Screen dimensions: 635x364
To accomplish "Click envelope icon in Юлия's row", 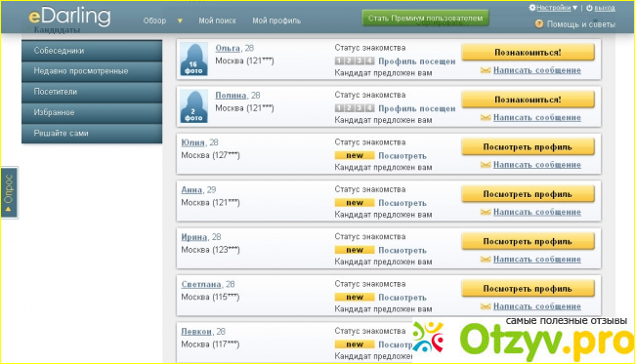I will 486,165.
